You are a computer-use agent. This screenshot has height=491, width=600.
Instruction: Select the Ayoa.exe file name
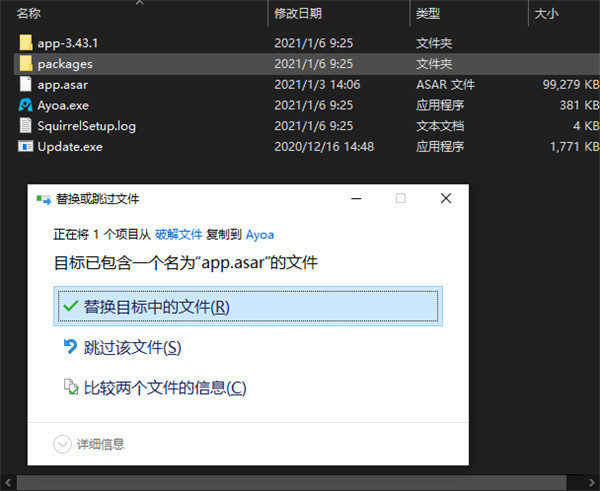pos(63,105)
